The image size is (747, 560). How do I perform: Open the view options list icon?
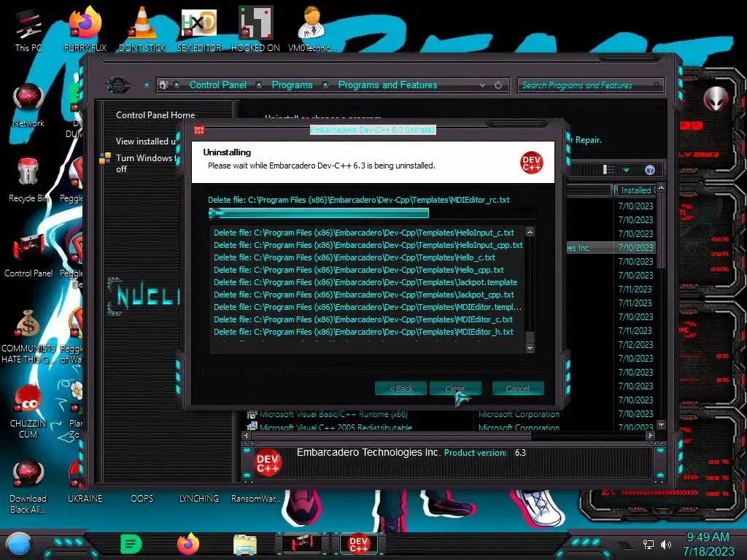(x=608, y=170)
